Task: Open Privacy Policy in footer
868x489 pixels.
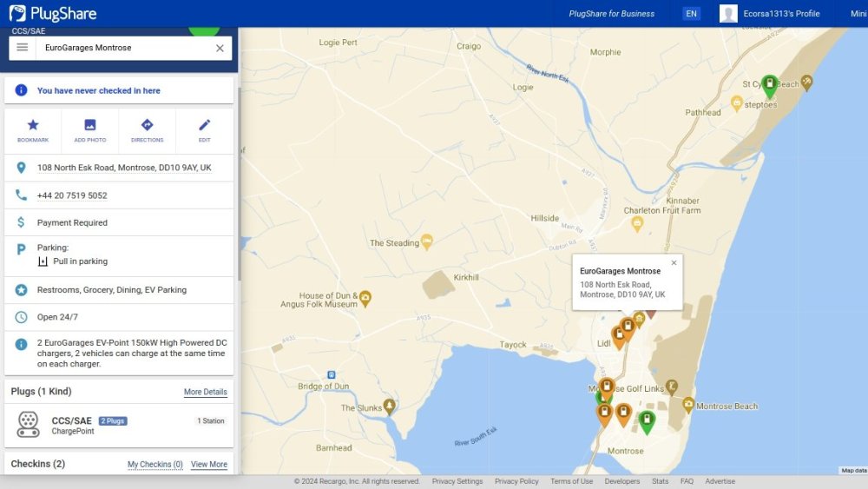Action: tap(516, 481)
